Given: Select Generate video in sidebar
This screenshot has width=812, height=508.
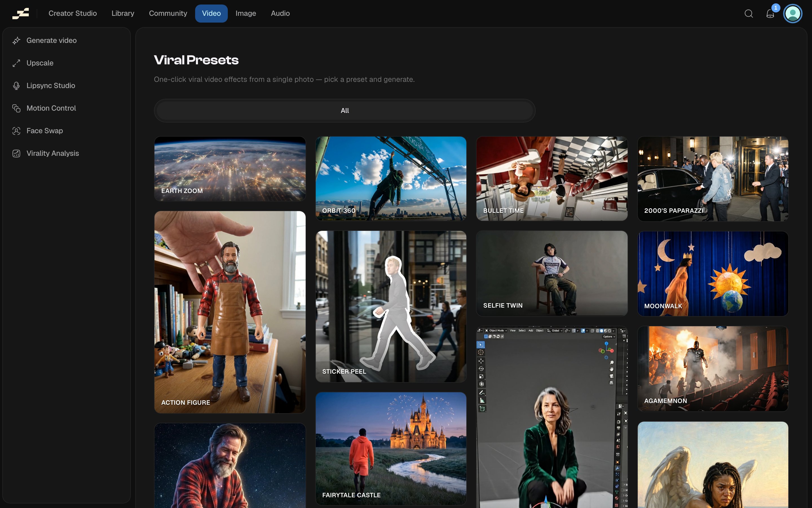Looking at the screenshot, I should pyautogui.click(x=67, y=41).
